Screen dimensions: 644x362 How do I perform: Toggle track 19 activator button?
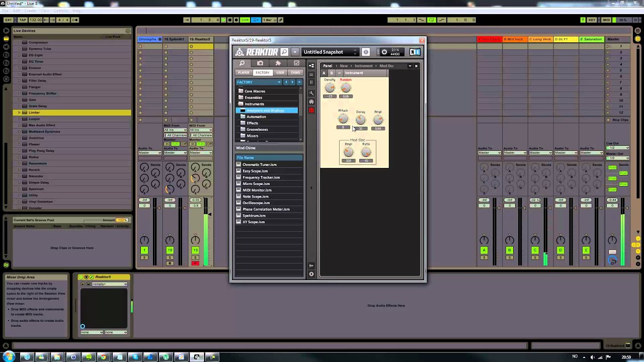(x=195, y=250)
